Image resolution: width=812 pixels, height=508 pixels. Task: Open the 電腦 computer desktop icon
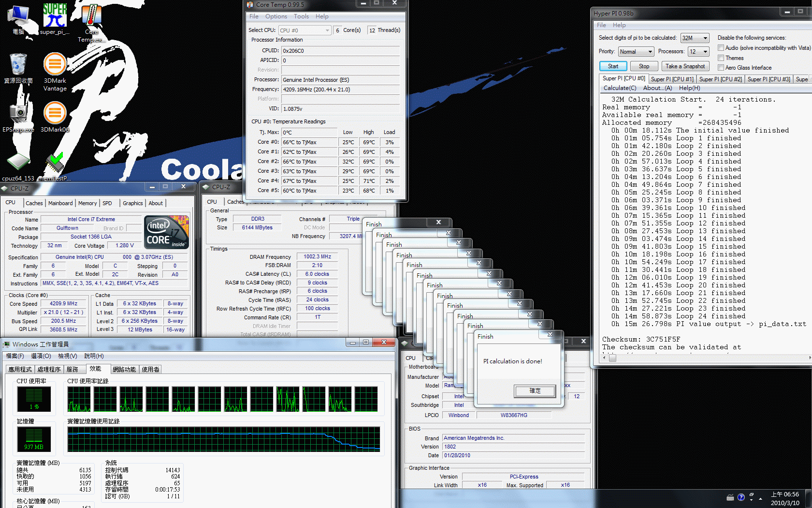18,19
